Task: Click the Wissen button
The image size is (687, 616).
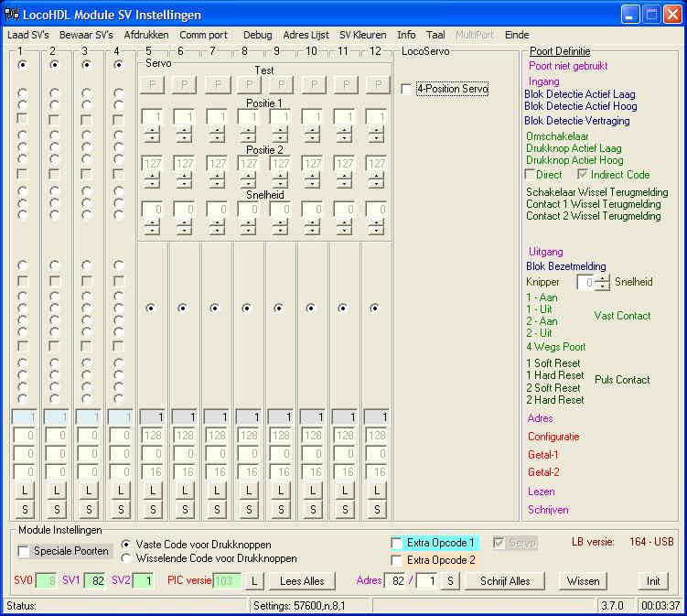Action: (583, 581)
